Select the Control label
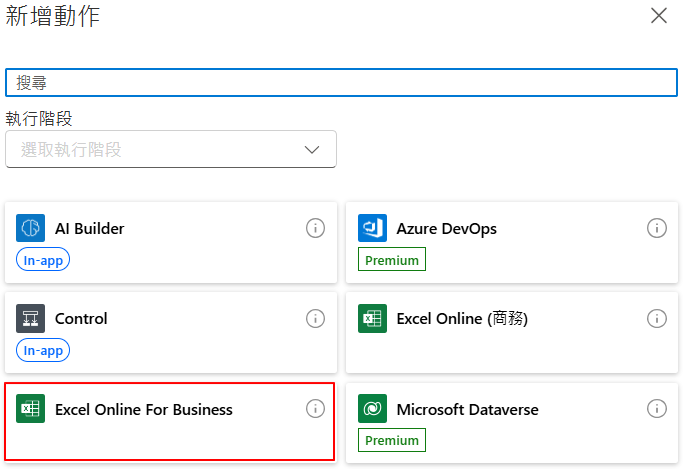 (81, 319)
